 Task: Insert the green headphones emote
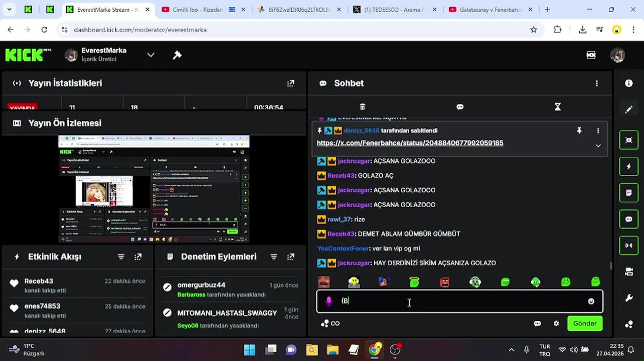click(535, 282)
